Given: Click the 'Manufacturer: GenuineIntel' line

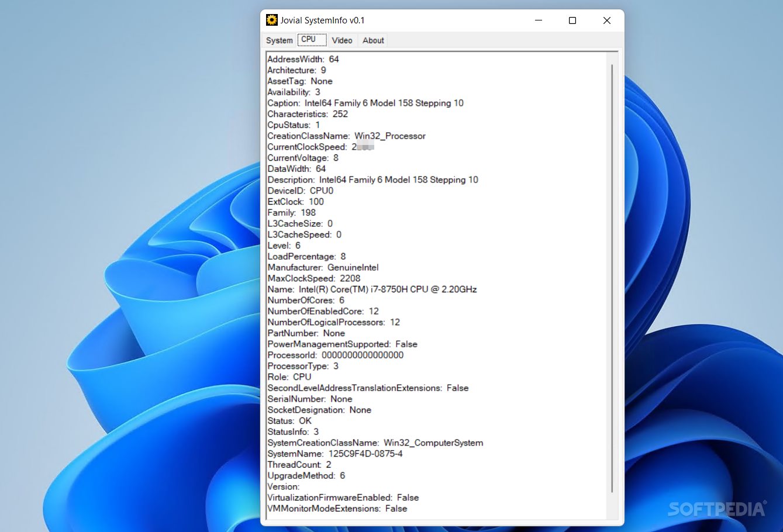Looking at the screenshot, I should coord(323,268).
